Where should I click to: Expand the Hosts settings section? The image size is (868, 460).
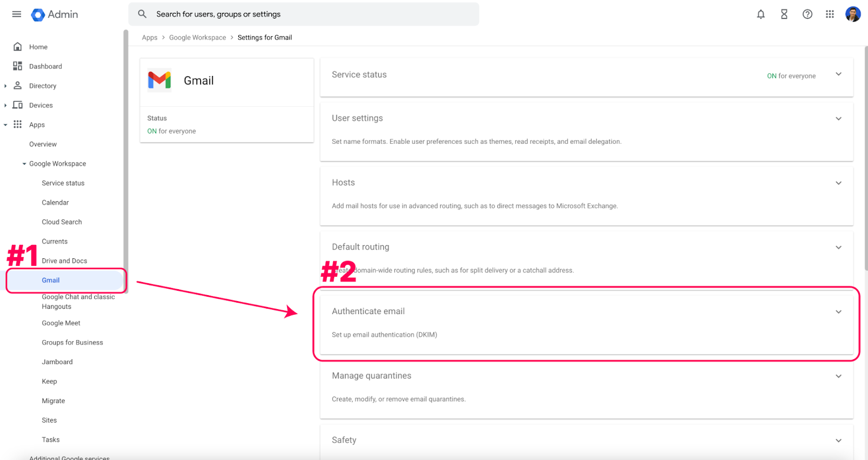838,183
